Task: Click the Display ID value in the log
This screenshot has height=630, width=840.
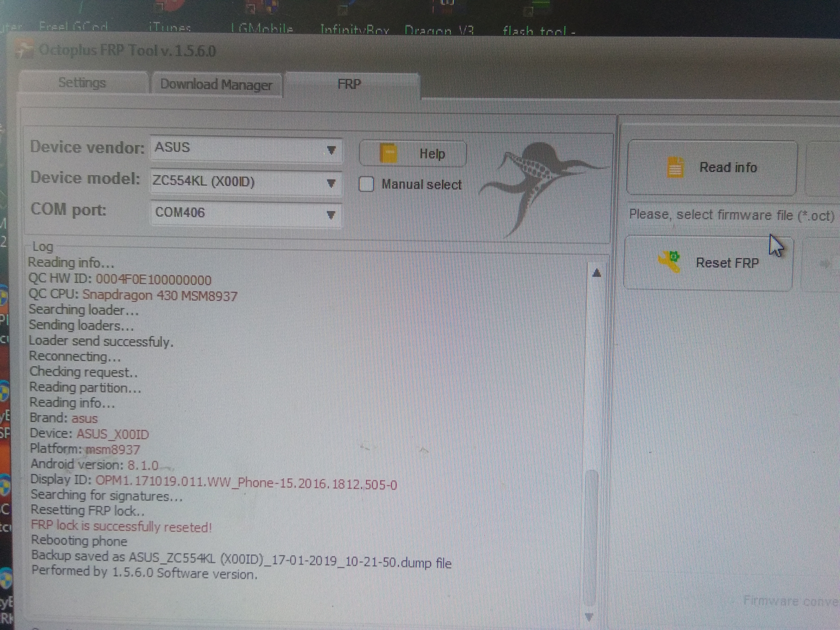Action: coord(246,483)
